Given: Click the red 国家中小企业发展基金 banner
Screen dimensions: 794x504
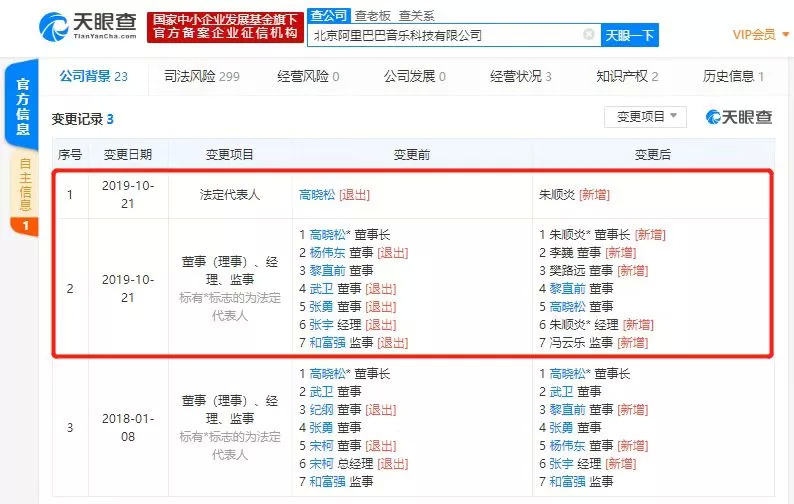Looking at the screenshot, I should click(x=225, y=27).
